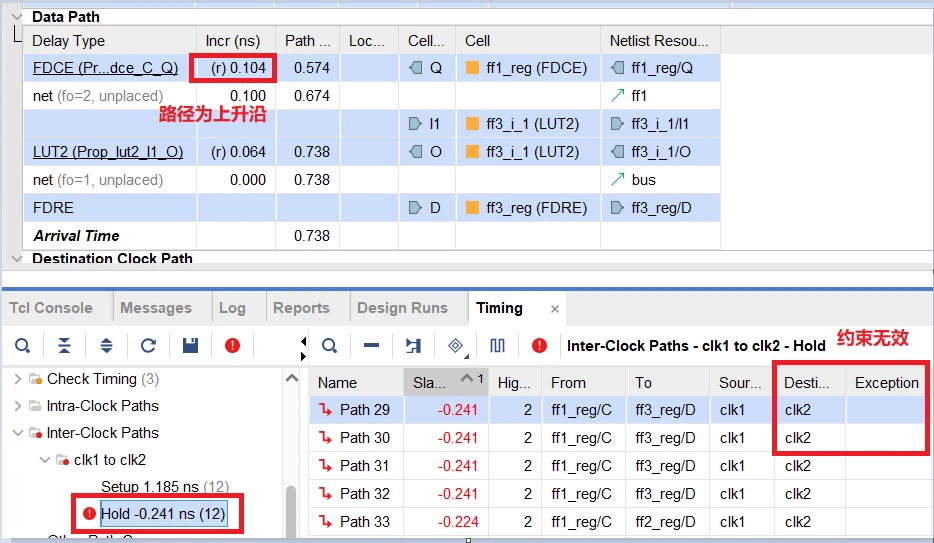This screenshot has width=934, height=543.
Task: Click the up arrow of the timing tree scrollbar
Action: pos(291,378)
